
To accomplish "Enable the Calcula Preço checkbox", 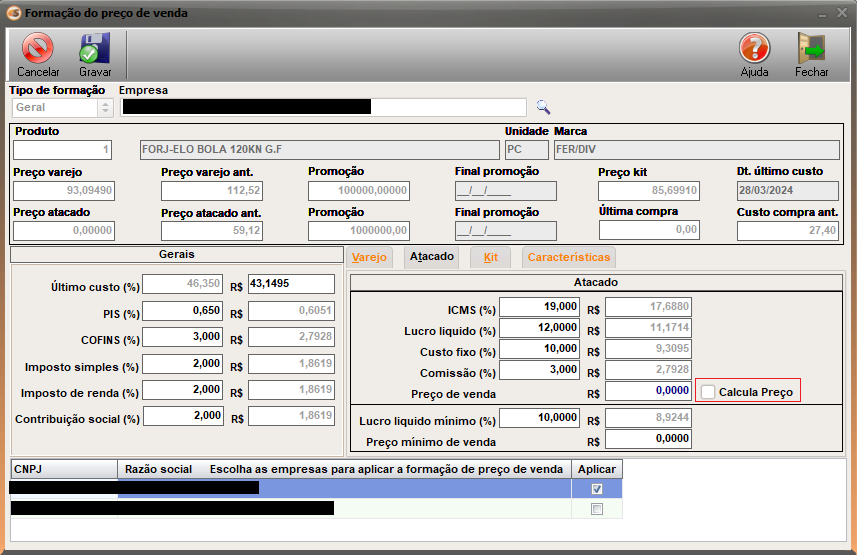I will (x=708, y=392).
